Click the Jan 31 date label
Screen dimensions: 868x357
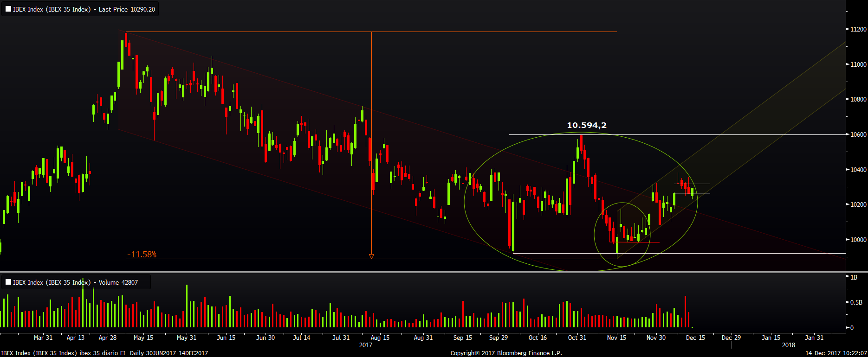[814, 338]
